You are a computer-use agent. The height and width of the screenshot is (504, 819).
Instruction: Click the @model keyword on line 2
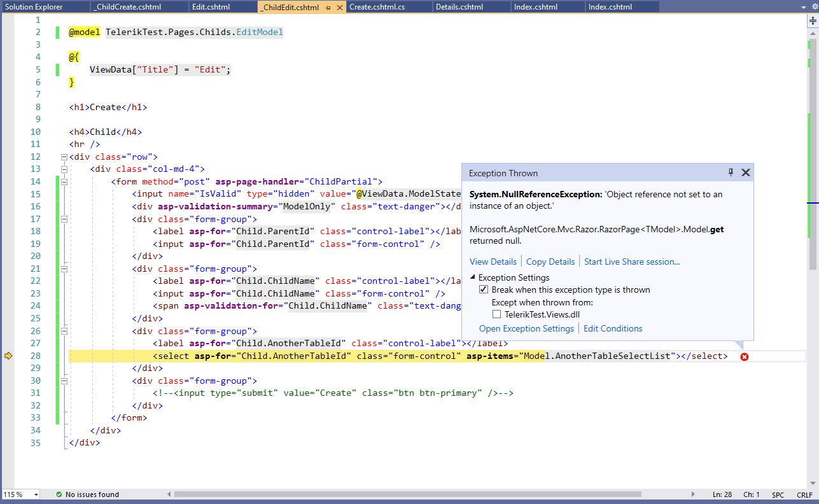(x=84, y=32)
